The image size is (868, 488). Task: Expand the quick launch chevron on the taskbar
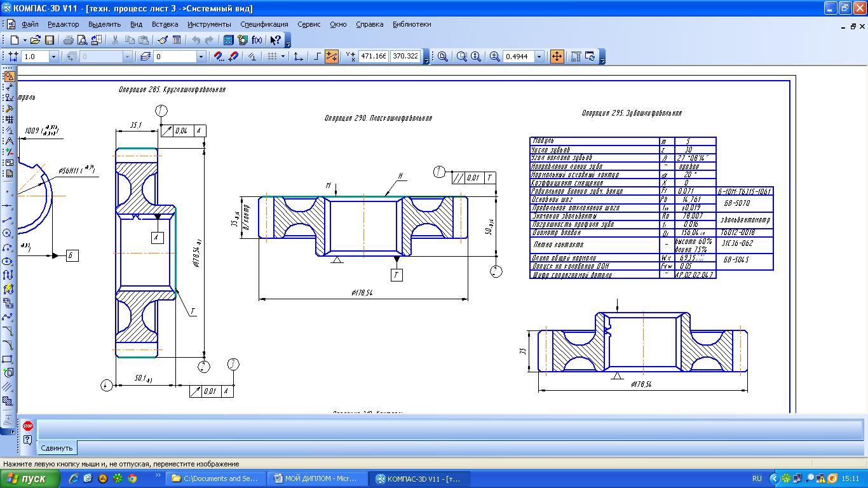pos(158,475)
